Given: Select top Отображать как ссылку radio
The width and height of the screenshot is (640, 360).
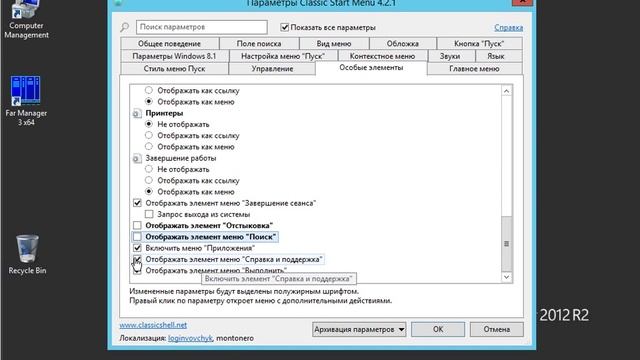Looking at the screenshot, I should (x=149, y=90).
